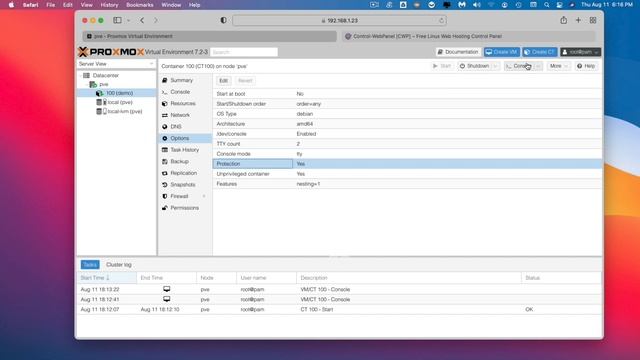Select the Console mode row
Viewport: 640px width, 360px height.
(407, 154)
